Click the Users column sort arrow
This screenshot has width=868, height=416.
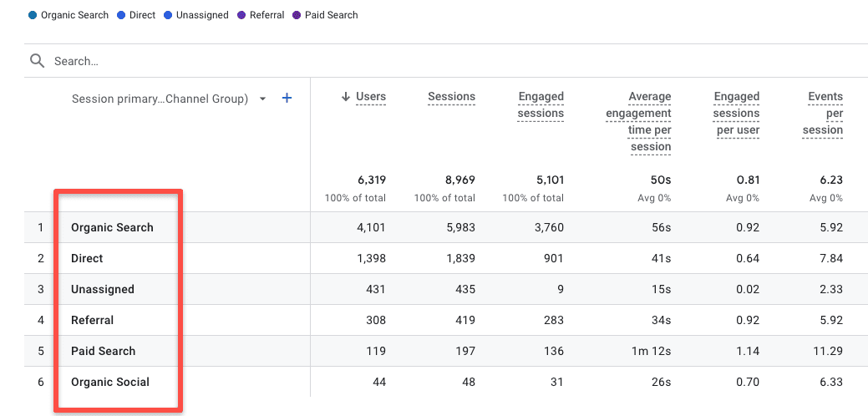point(345,97)
